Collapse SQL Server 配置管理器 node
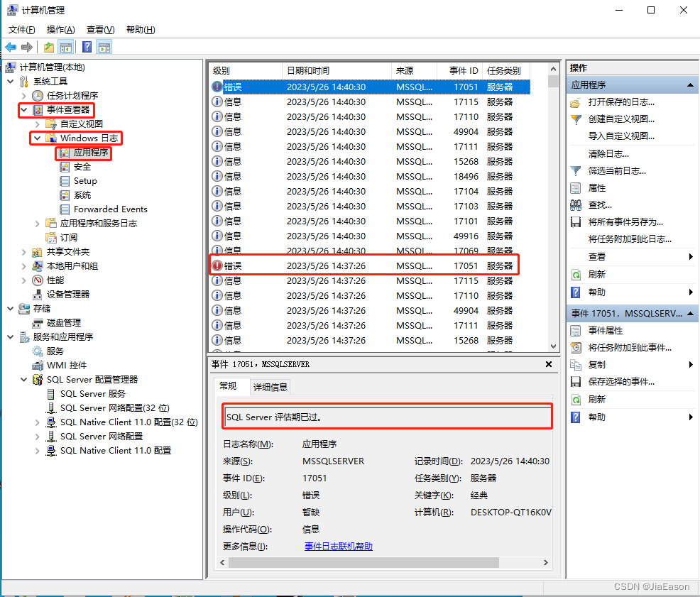The image size is (700, 597). pyautogui.click(x=24, y=380)
